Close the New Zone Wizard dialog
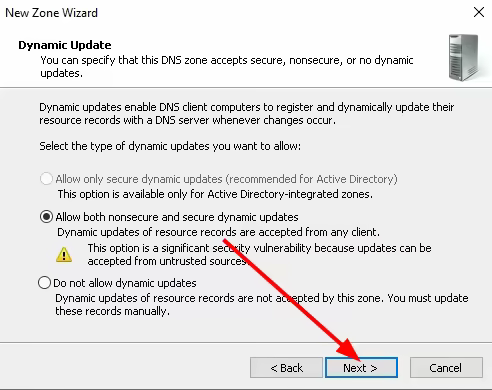 tap(479, 12)
